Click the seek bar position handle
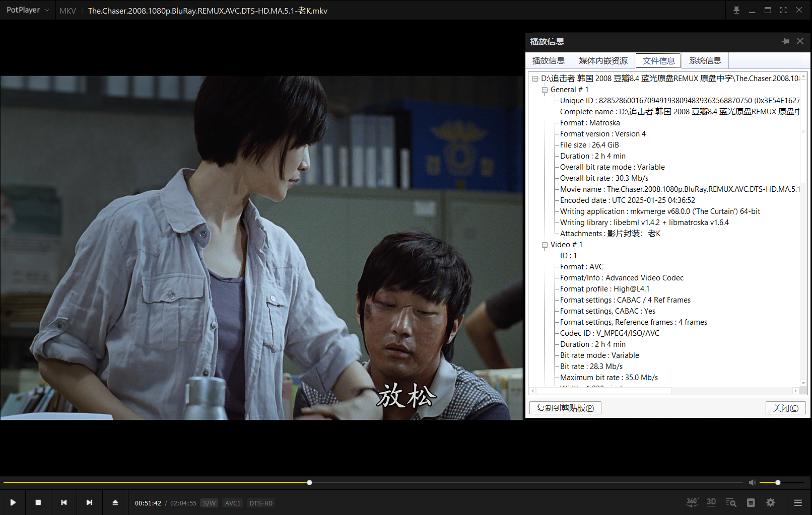The width and height of the screenshot is (812, 515). coord(309,482)
